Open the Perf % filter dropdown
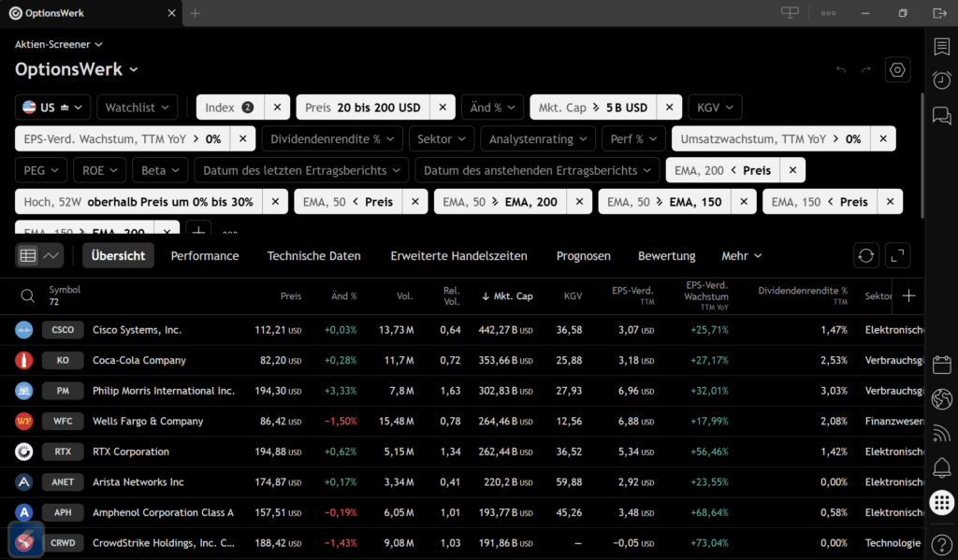 click(633, 138)
